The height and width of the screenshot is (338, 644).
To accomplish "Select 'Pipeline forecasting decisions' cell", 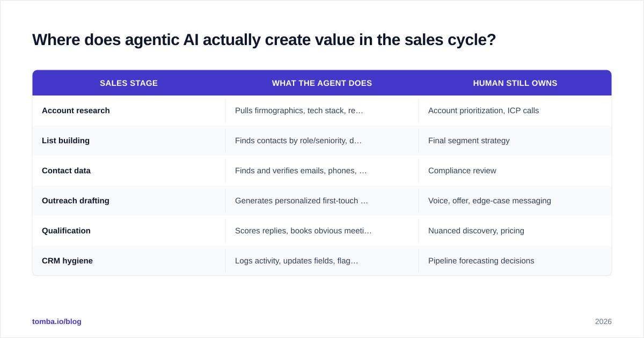I will point(515,261).
